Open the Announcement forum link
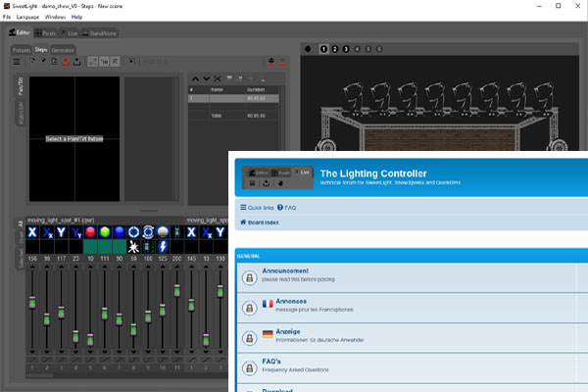The height and width of the screenshot is (392, 588). pos(287,271)
